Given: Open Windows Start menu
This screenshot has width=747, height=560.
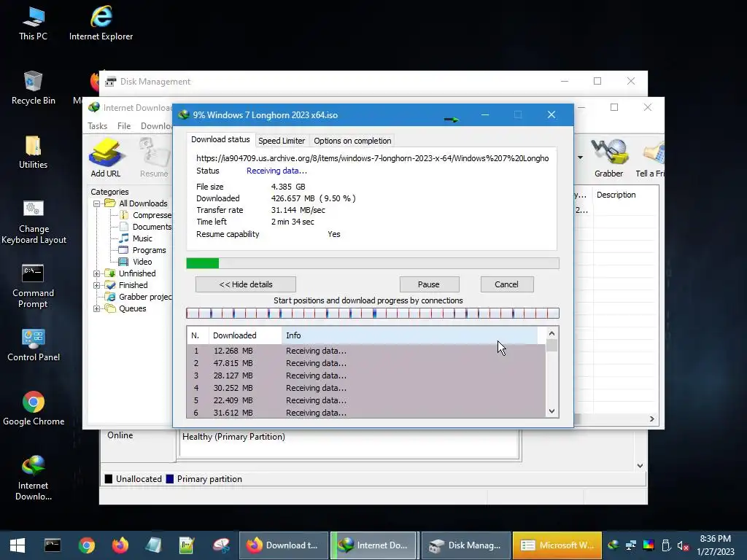Looking at the screenshot, I should pyautogui.click(x=18, y=545).
